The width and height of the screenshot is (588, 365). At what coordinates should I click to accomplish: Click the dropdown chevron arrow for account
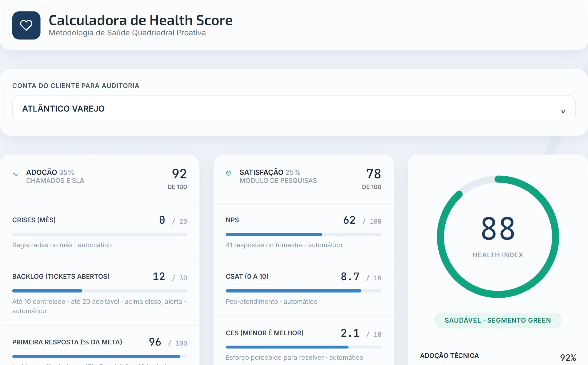click(563, 112)
